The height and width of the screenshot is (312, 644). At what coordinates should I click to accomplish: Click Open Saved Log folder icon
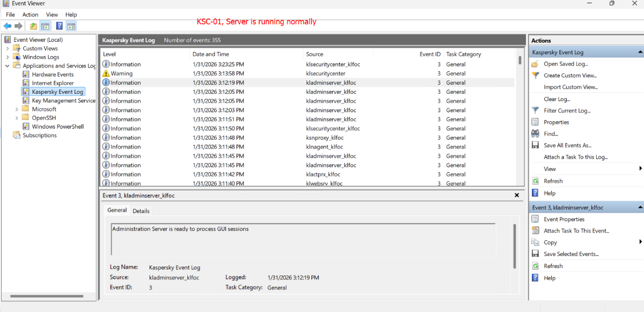point(535,64)
